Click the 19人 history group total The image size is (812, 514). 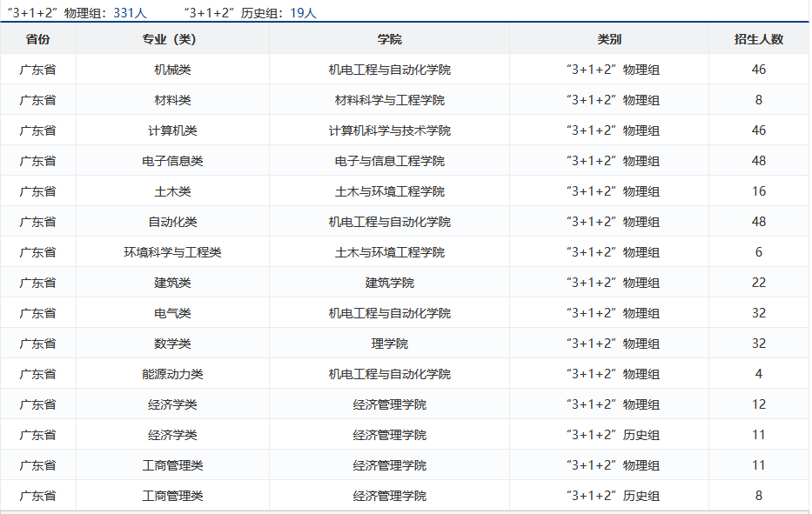click(303, 13)
